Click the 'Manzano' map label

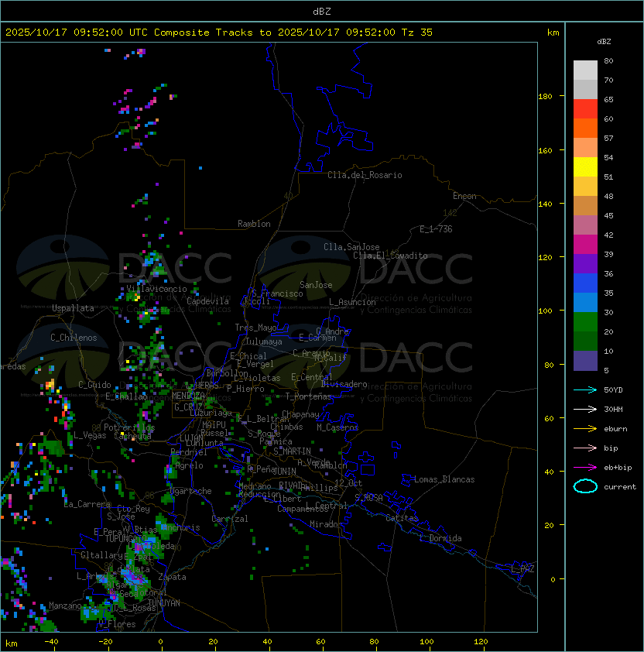point(65,606)
